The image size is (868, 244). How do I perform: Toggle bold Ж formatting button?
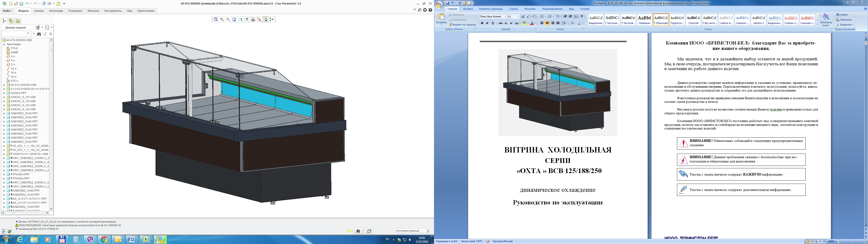click(482, 23)
